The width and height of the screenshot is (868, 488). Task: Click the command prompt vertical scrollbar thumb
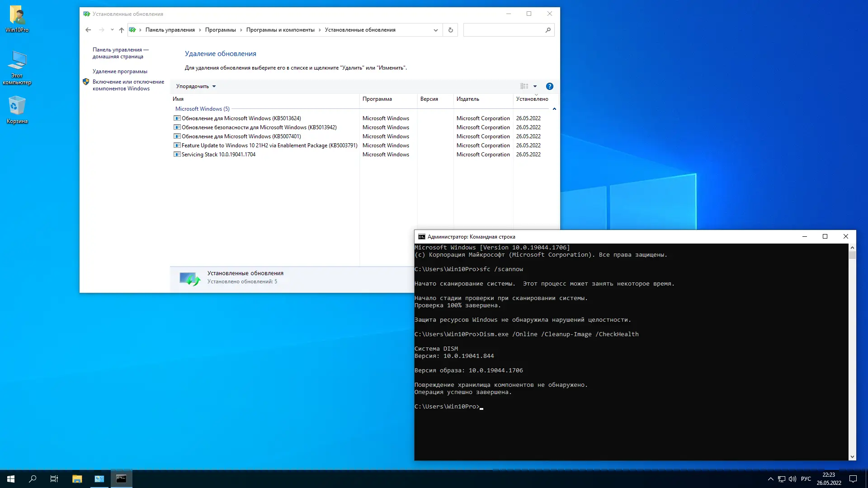pyautogui.click(x=852, y=255)
